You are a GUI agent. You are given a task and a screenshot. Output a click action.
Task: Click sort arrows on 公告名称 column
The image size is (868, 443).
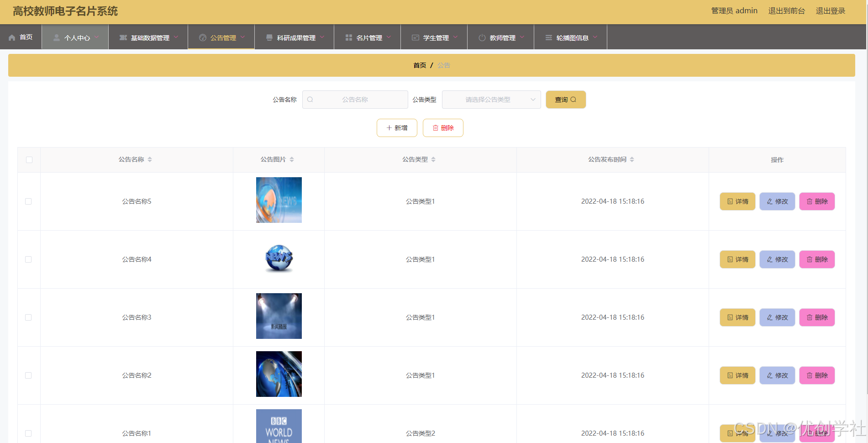point(150,159)
